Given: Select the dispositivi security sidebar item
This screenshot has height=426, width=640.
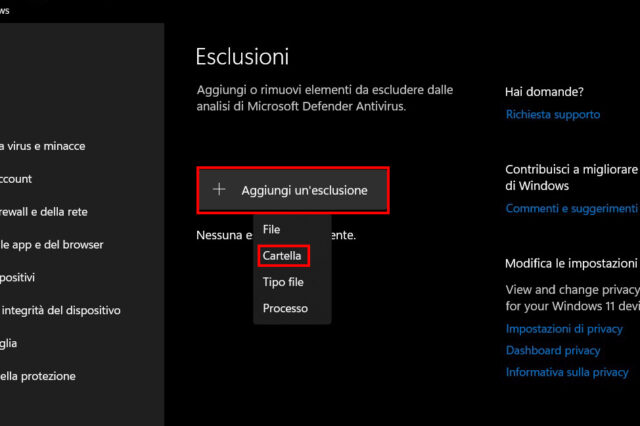Looking at the screenshot, I should [x=18, y=277].
